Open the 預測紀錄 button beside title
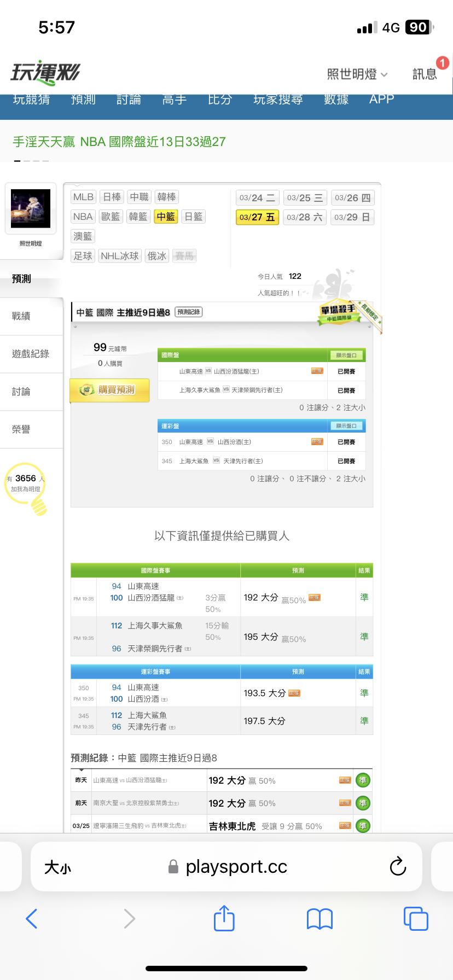 pyautogui.click(x=189, y=312)
